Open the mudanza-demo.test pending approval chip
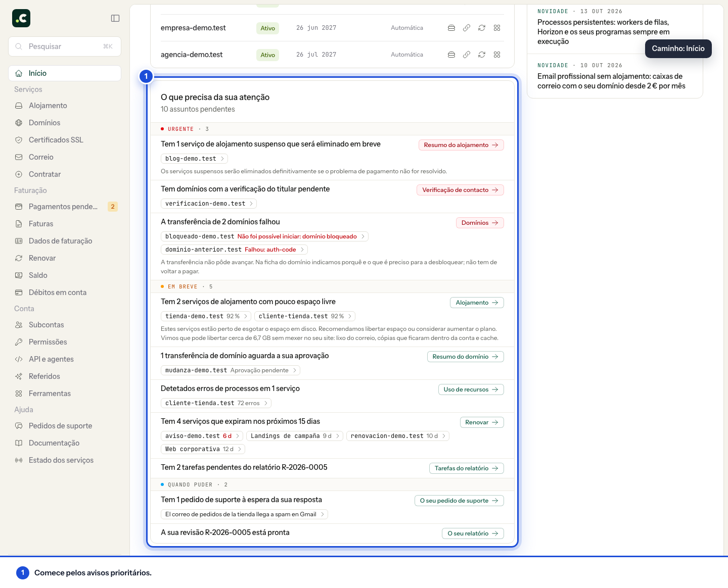This screenshot has width=728, height=588. [231, 370]
